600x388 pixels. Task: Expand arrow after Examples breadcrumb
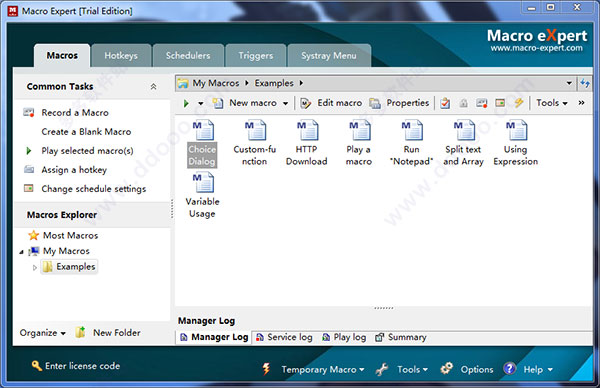pos(301,83)
